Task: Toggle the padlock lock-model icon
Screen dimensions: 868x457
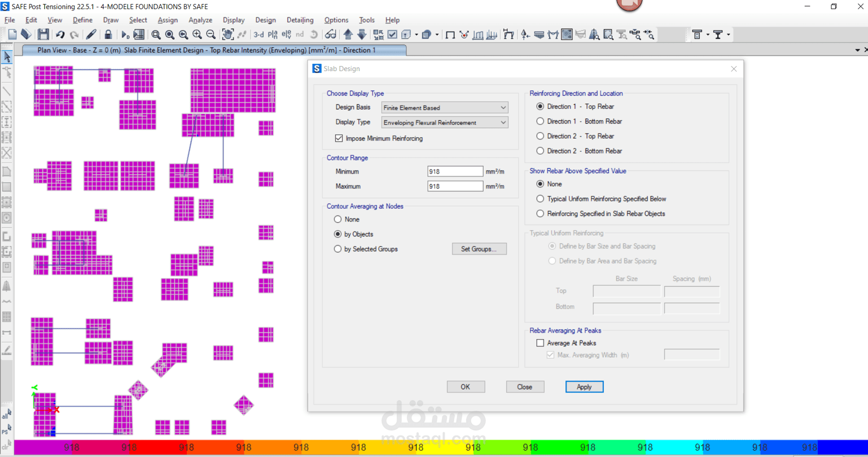Action: click(108, 34)
